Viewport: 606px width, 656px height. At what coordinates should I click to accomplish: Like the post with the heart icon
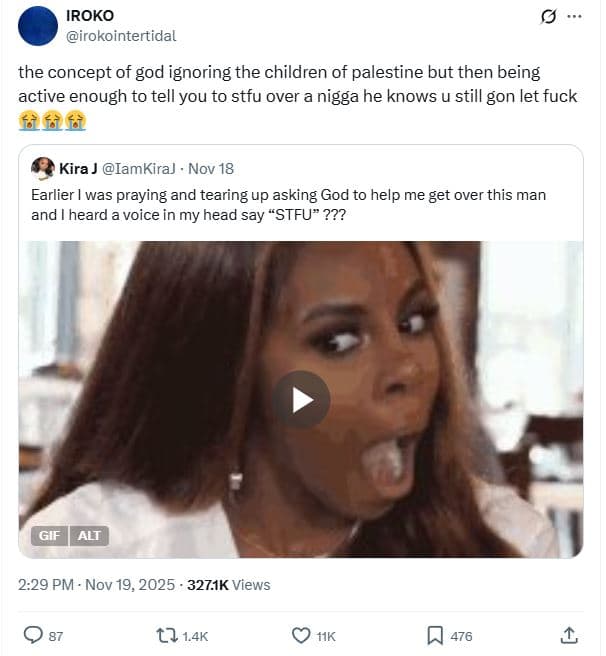tap(301, 635)
